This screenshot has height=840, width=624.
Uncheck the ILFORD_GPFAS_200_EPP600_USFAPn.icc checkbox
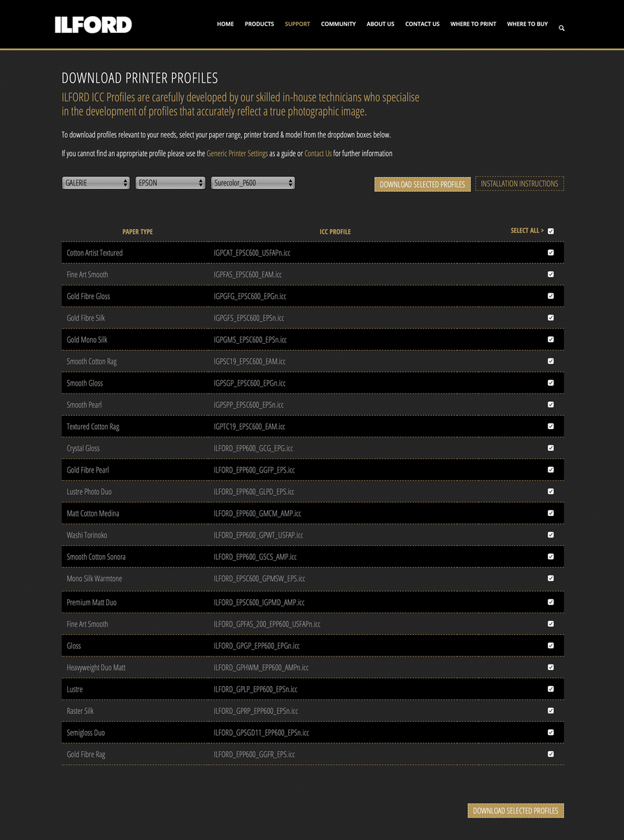(551, 624)
